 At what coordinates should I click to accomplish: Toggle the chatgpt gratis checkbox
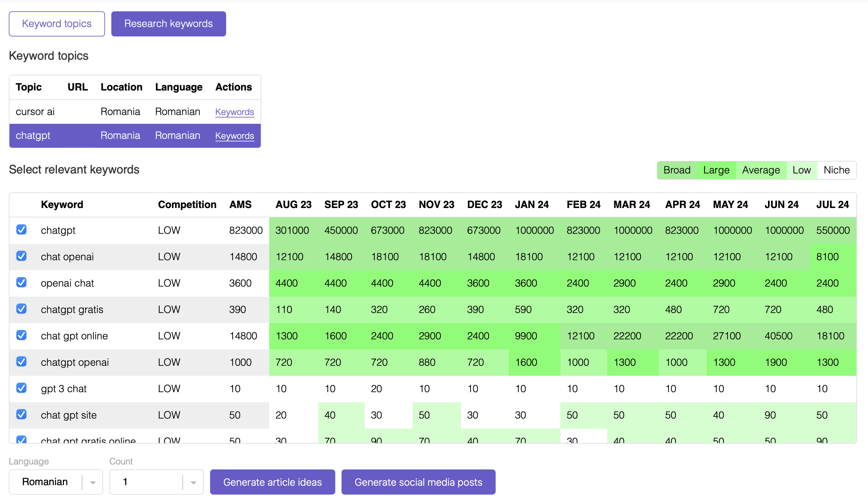(x=22, y=309)
